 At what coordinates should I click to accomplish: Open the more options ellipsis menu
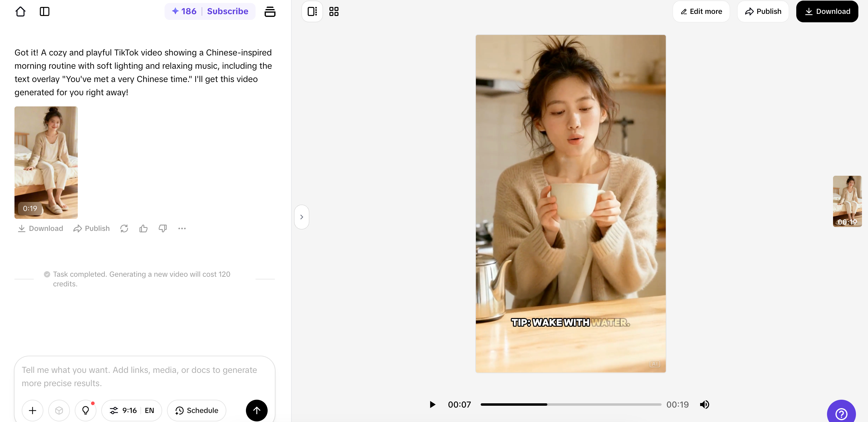click(182, 228)
